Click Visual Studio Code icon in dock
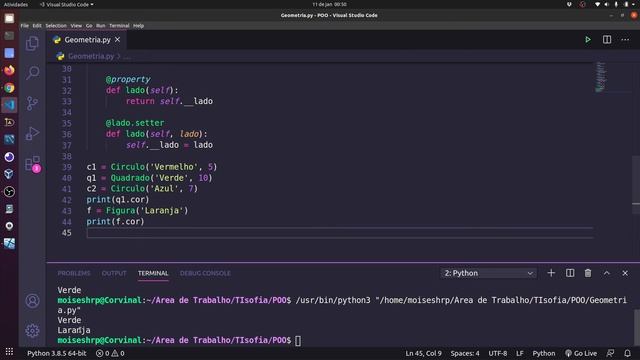640x360 pixels. 9,105
